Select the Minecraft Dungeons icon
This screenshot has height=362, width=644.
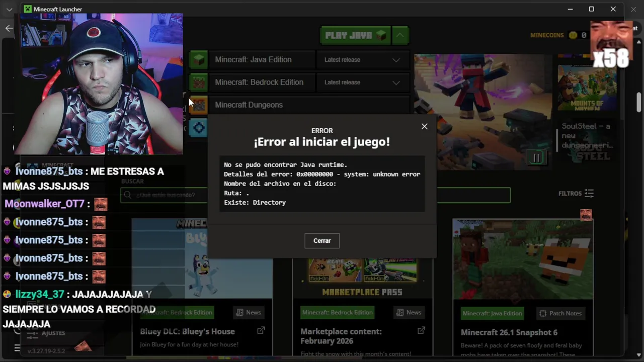(x=198, y=105)
